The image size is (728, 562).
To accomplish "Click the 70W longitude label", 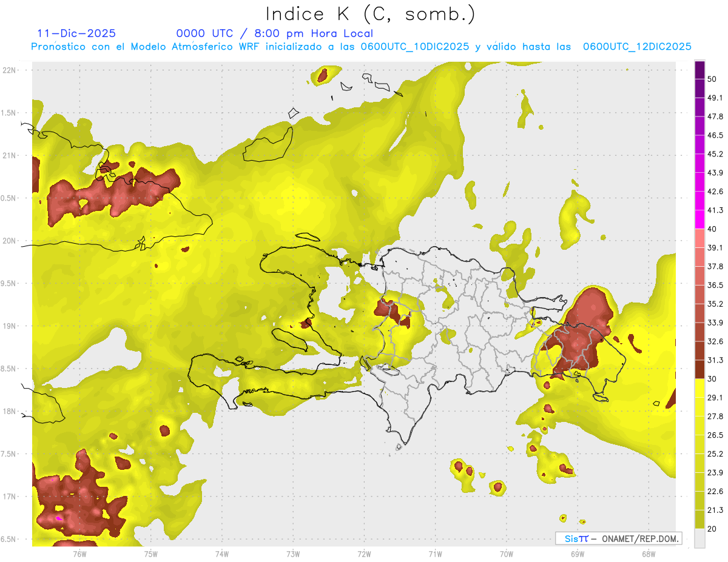I will coord(507,554).
